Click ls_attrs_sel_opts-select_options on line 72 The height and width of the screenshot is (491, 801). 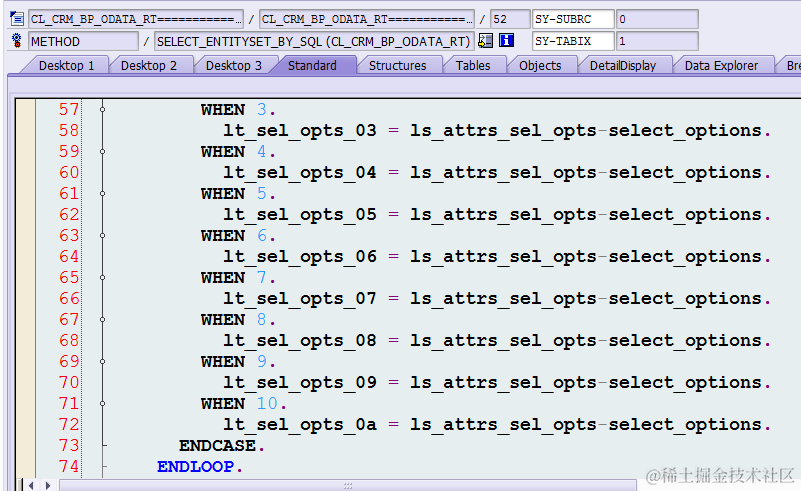pyautogui.click(x=586, y=425)
